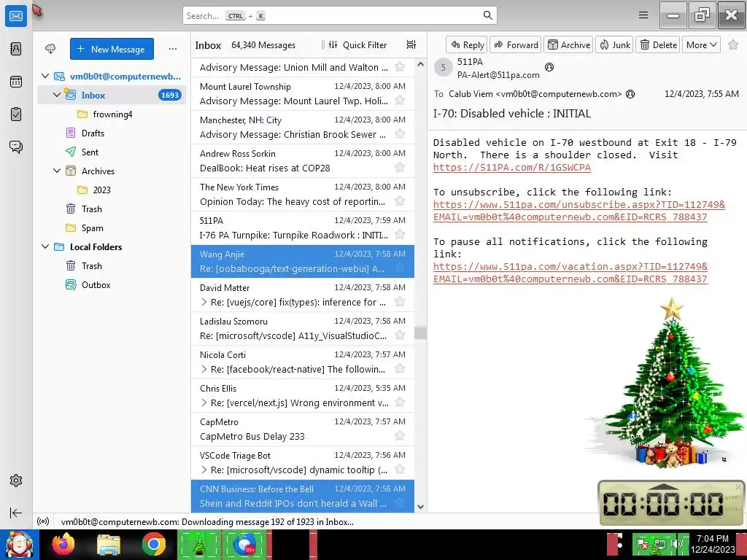Click the 511pa vacation pause link

570,273
